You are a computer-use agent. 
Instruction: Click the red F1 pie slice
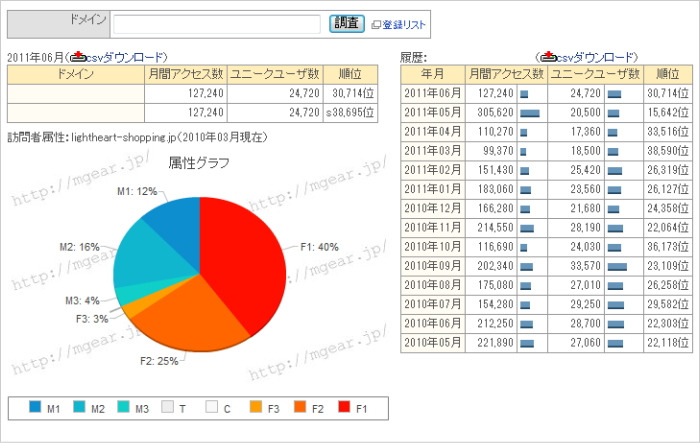tap(243, 263)
